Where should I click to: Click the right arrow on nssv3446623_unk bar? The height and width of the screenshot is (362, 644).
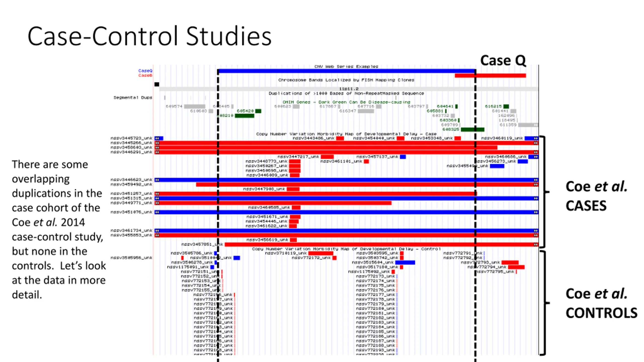536,180
